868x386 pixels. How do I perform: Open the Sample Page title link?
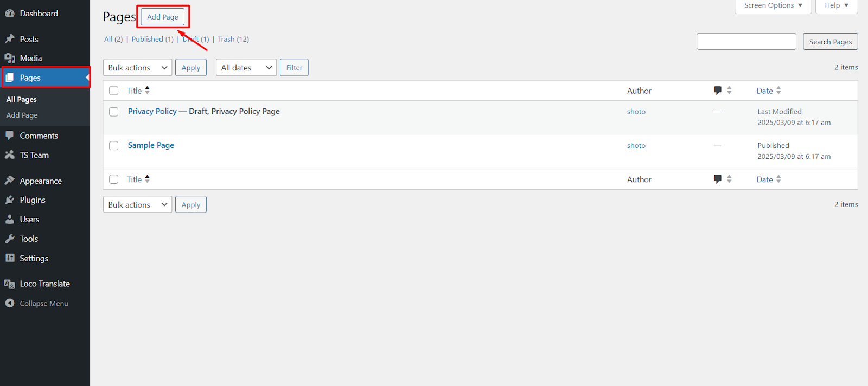pyautogui.click(x=151, y=145)
